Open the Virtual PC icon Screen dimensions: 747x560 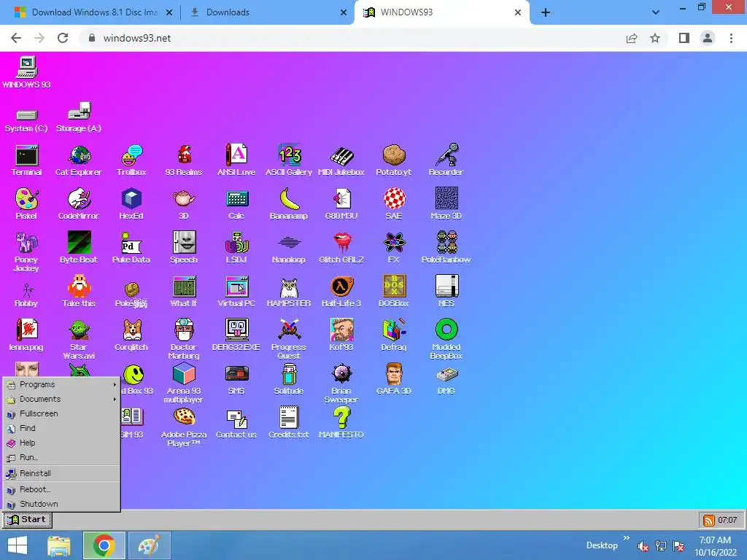tap(236, 292)
